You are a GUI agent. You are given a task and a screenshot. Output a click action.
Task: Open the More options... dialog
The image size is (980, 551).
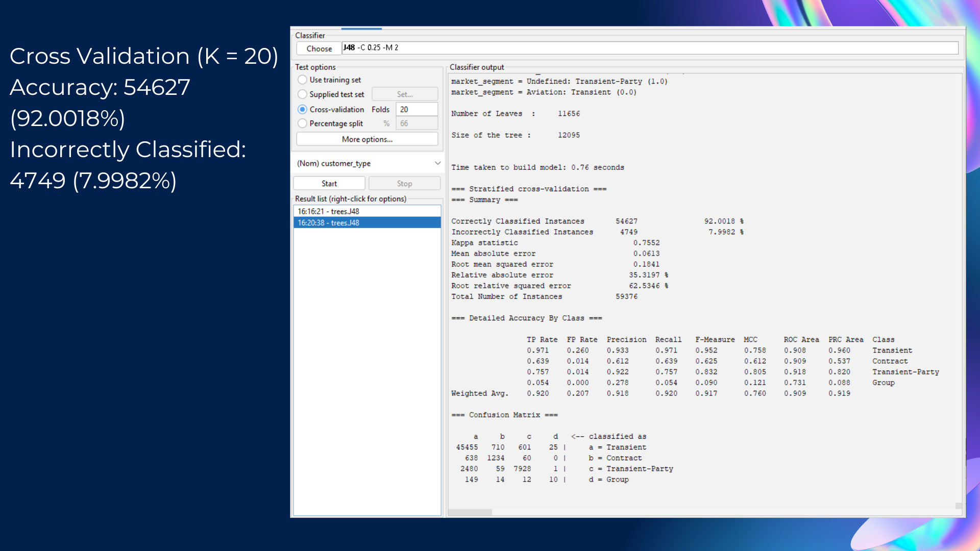pos(367,139)
